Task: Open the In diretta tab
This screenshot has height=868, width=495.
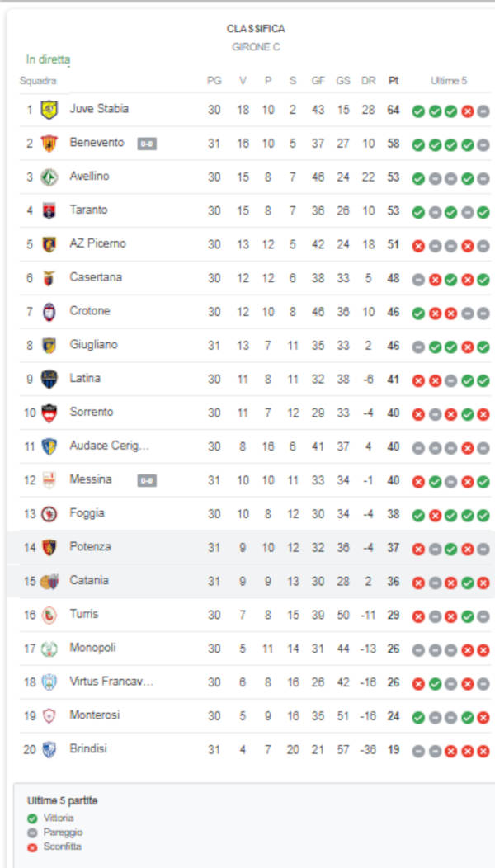Action: (x=48, y=59)
